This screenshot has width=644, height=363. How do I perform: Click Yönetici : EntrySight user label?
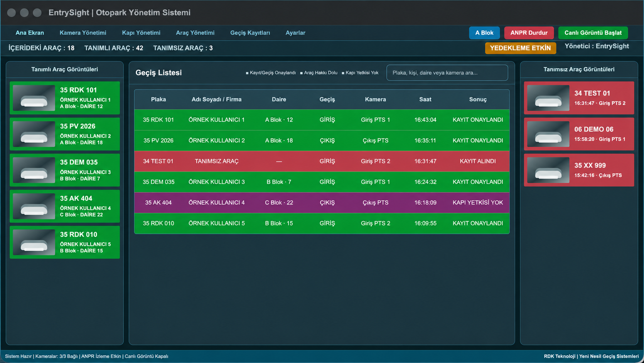tap(597, 46)
